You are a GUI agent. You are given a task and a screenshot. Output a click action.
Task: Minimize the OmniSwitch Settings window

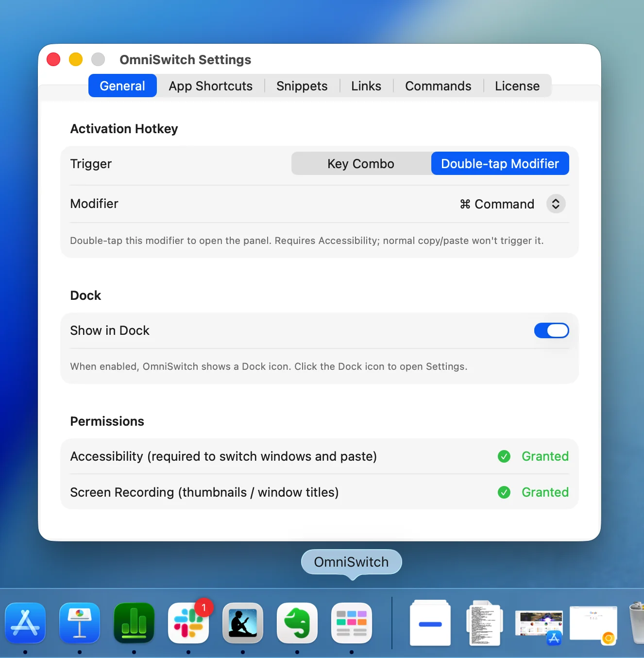pos(76,59)
